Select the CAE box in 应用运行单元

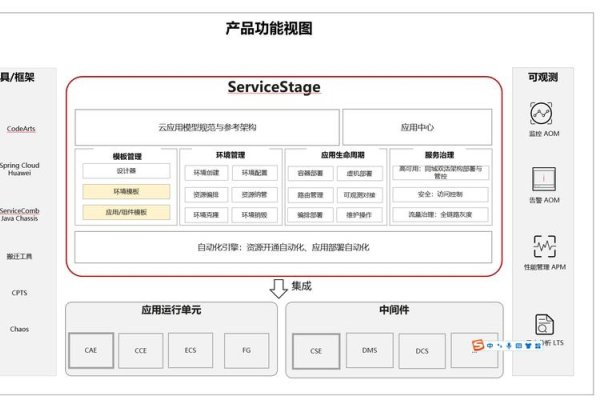(91, 350)
